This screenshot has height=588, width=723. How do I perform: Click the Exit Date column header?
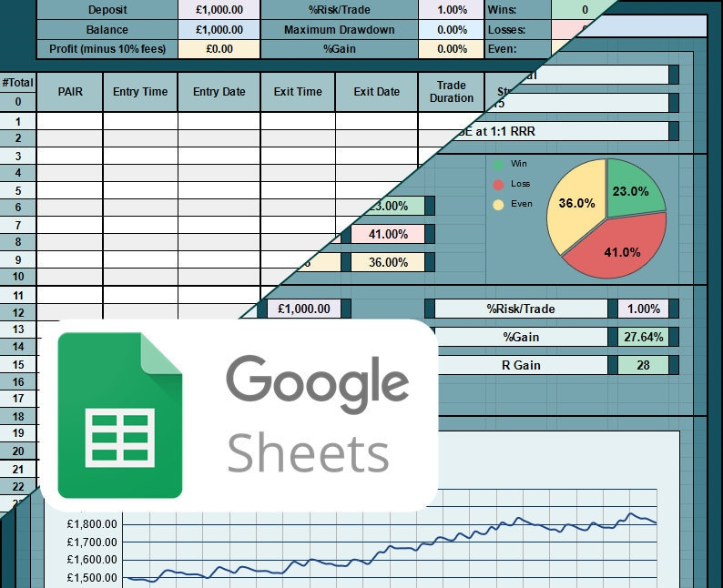[x=377, y=92]
